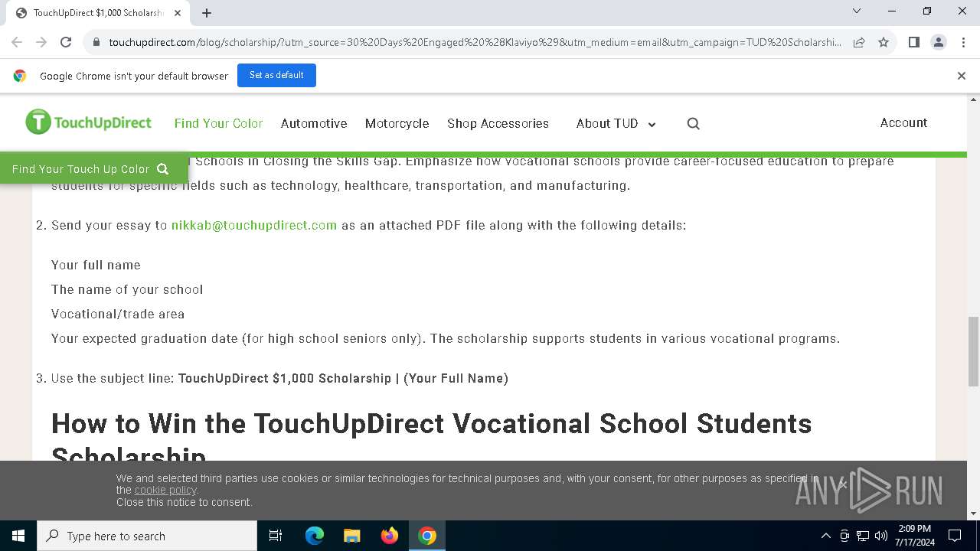980x551 pixels.
Task: Click Chrome icon in the taskbar
Action: coord(427,536)
